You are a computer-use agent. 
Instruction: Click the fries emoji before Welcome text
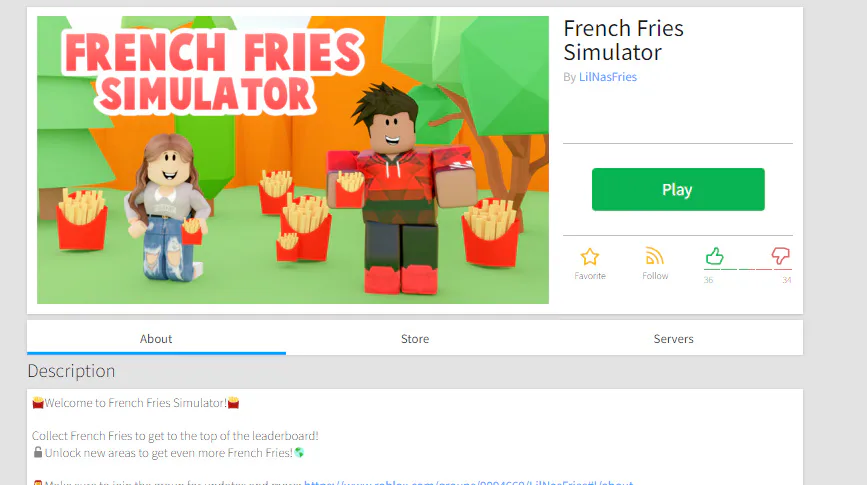[38, 403]
